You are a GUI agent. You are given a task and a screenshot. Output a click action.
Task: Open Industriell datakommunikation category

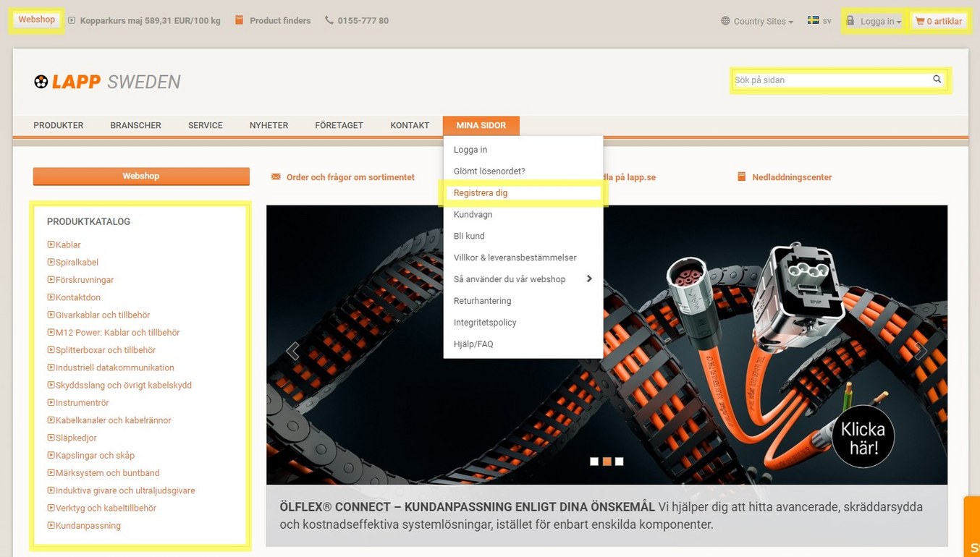click(114, 367)
